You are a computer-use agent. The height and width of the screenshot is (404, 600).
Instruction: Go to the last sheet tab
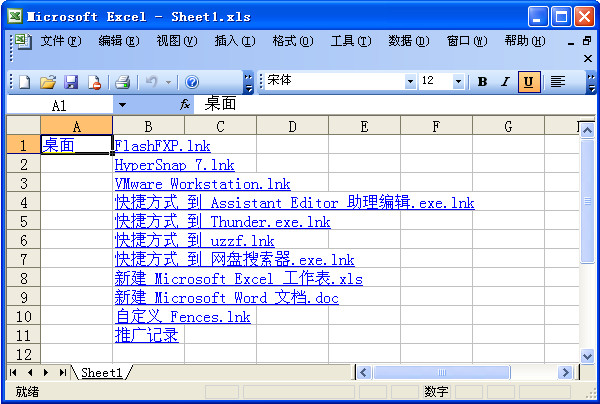tap(63, 372)
